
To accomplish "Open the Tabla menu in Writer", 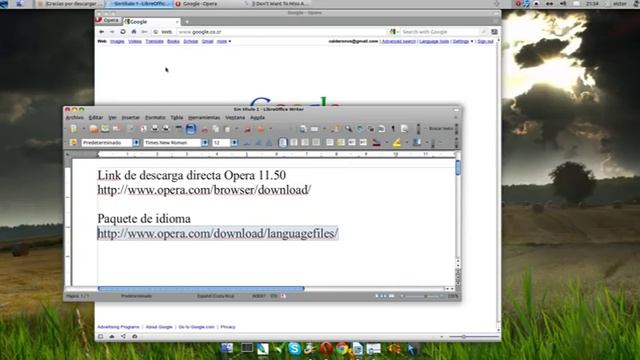I will click(x=176, y=118).
